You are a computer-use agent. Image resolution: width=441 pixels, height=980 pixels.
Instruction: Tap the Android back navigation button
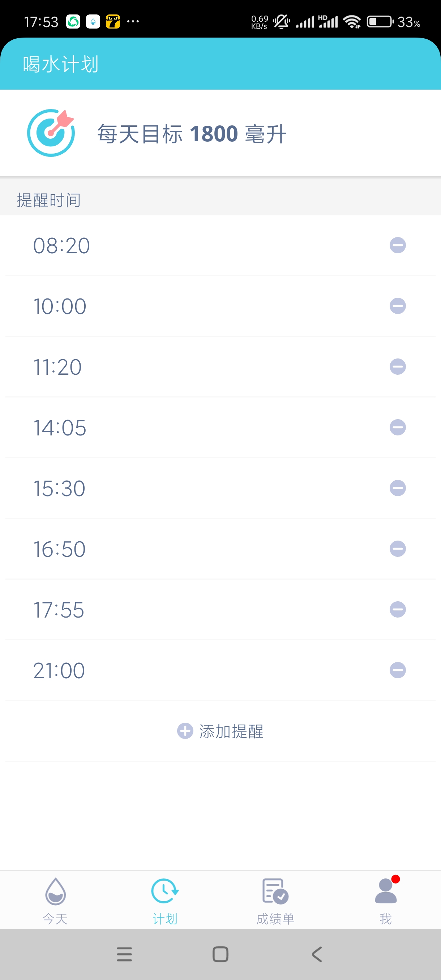317,954
